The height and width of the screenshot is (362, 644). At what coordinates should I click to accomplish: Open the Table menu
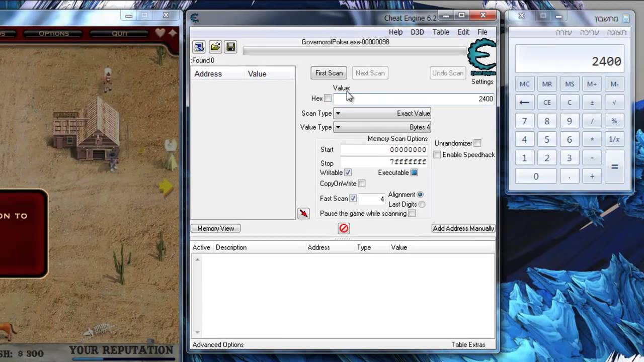[441, 32]
